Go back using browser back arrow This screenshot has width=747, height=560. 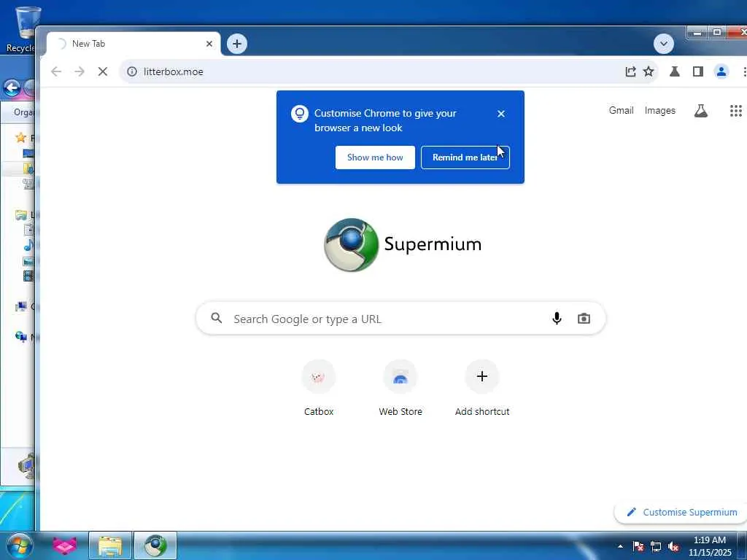(x=56, y=71)
